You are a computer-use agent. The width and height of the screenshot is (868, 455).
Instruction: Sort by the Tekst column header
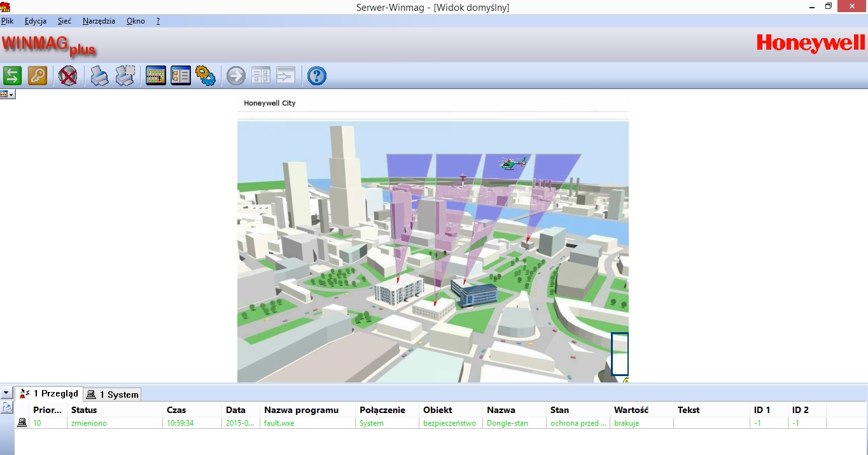[x=712, y=410]
